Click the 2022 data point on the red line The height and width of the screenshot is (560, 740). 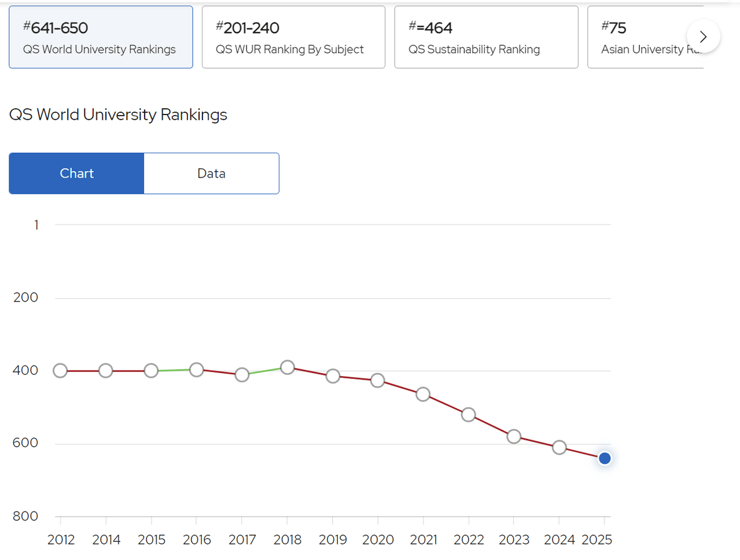[x=468, y=414]
